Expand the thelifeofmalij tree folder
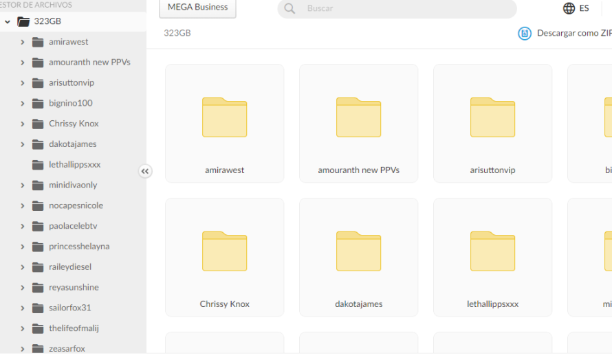Viewport: 612px width, 364px height. click(22, 328)
